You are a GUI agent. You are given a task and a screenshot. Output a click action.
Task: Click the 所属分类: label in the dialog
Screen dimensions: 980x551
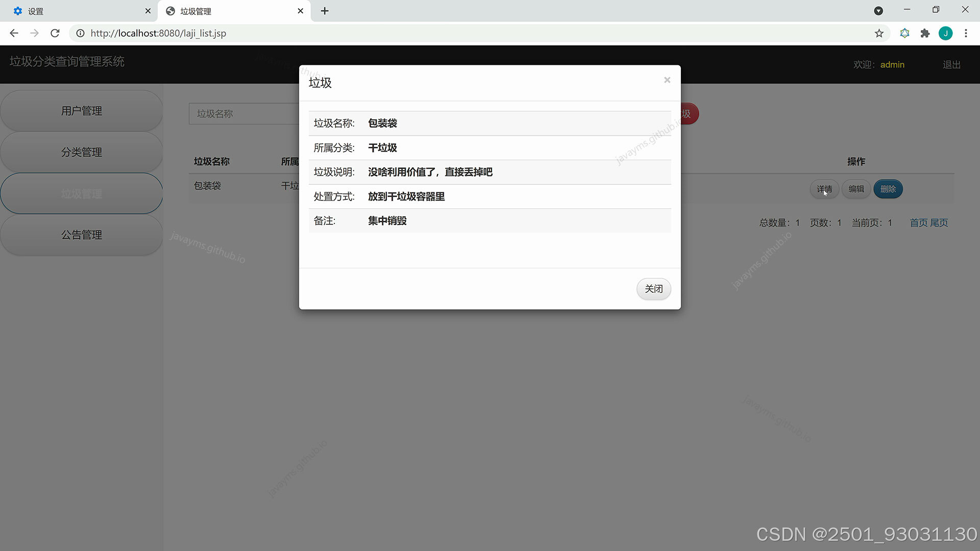click(x=334, y=147)
